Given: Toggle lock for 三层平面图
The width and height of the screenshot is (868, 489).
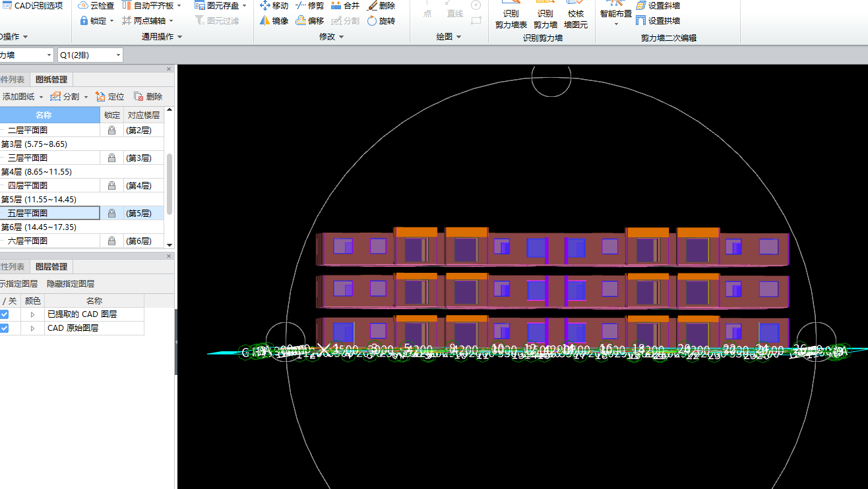Looking at the screenshot, I should coord(111,158).
